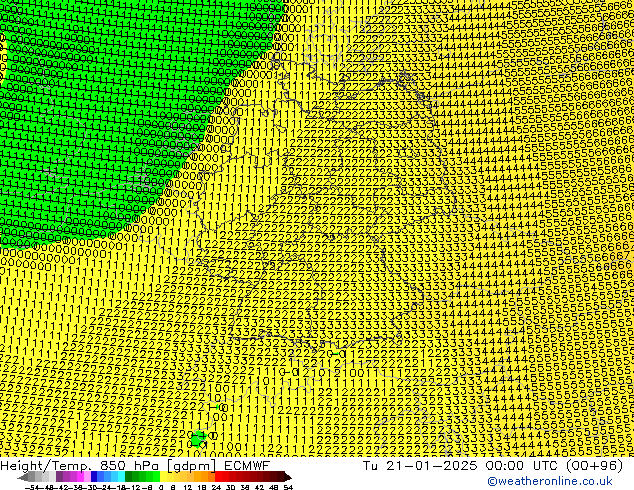Click the ECMWF model label

click(x=247, y=466)
